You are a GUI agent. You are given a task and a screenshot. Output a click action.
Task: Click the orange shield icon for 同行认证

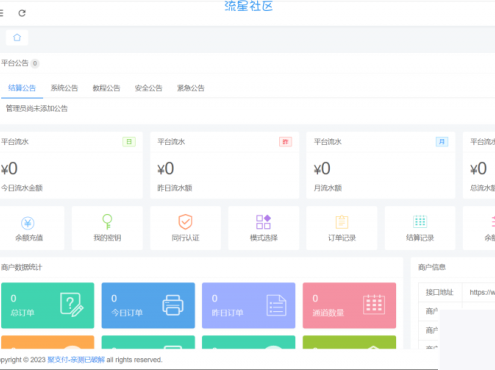(185, 222)
